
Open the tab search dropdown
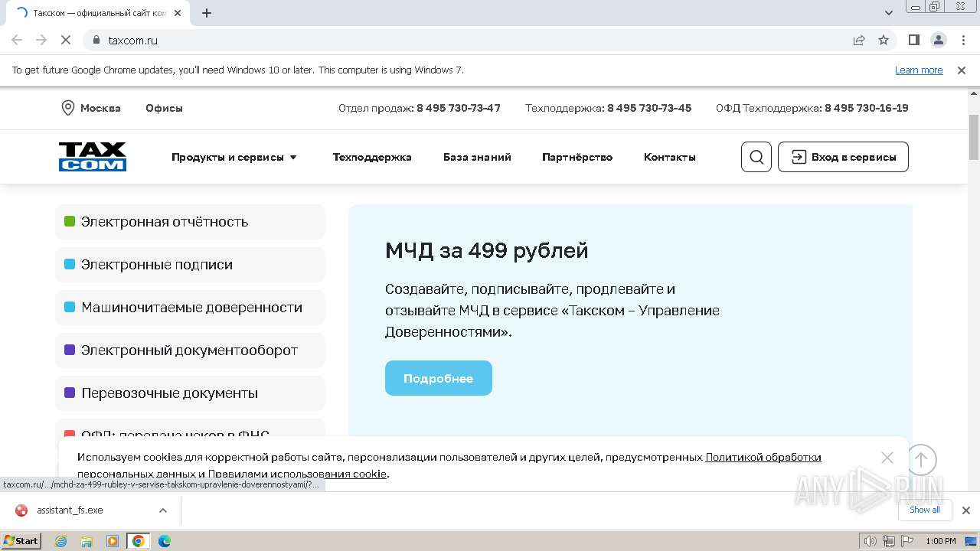(x=889, y=13)
